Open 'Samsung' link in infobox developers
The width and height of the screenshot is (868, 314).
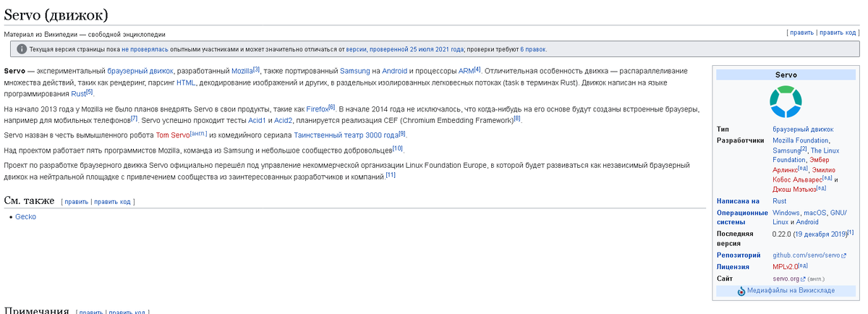(x=786, y=150)
